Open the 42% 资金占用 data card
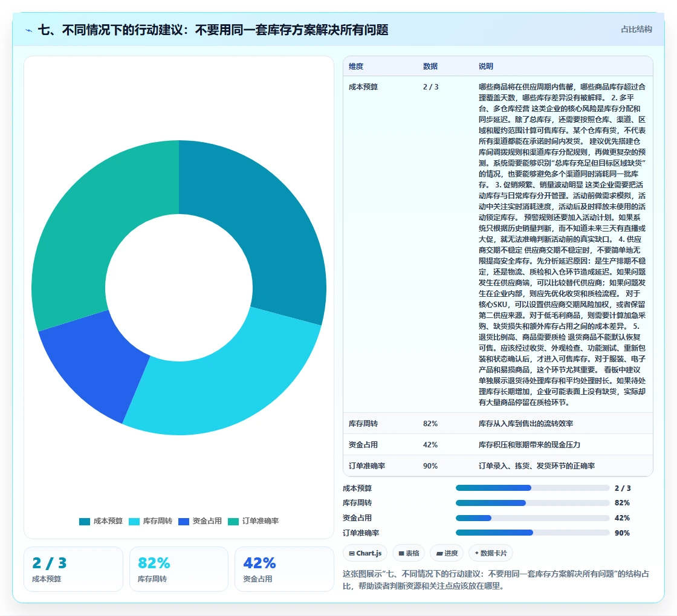This screenshot has width=677, height=616. [x=284, y=569]
